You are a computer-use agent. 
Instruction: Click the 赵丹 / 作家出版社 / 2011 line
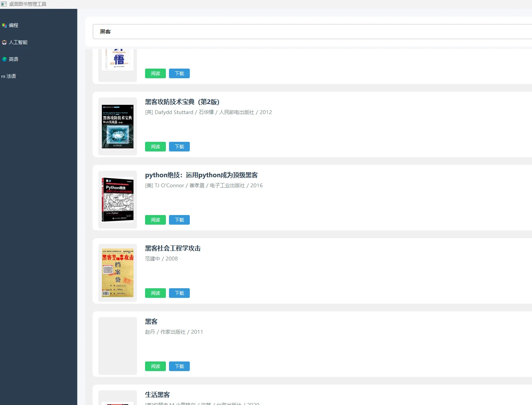(174, 332)
